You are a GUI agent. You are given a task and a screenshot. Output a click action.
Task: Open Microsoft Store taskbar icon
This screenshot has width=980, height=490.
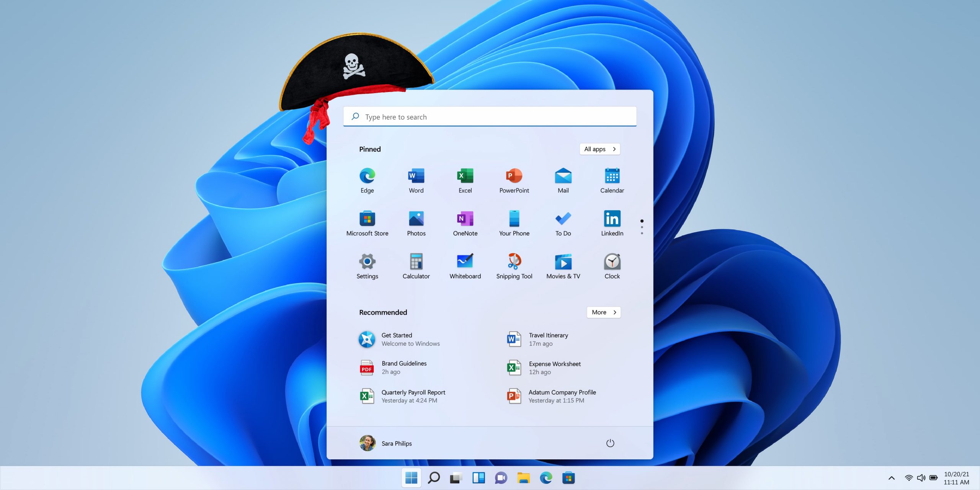568,478
